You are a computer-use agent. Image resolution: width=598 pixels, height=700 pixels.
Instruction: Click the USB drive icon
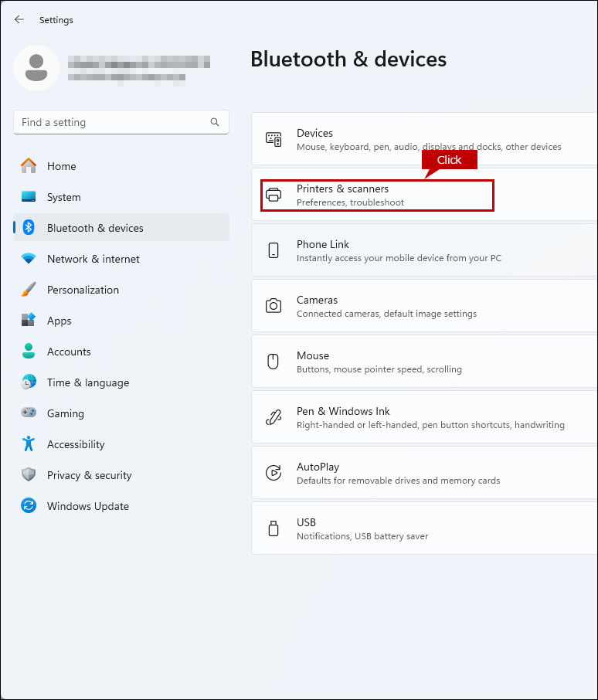click(274, 528)
